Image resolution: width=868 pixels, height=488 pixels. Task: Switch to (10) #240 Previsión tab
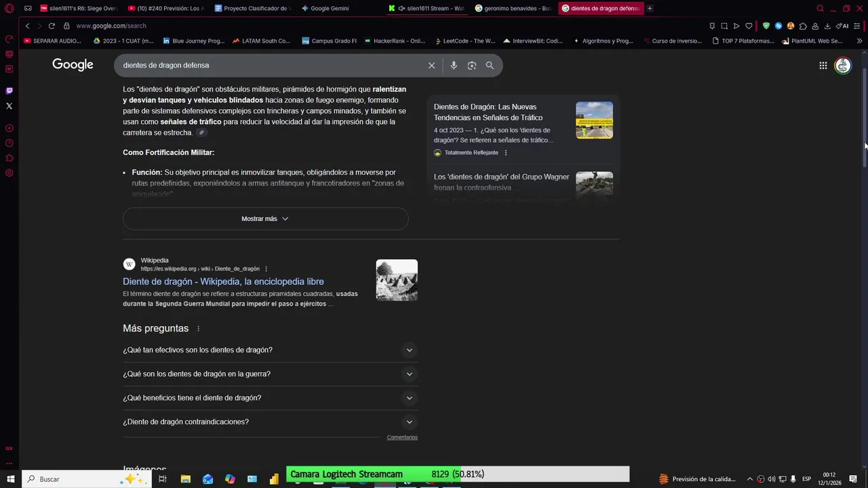click(166, 9)
